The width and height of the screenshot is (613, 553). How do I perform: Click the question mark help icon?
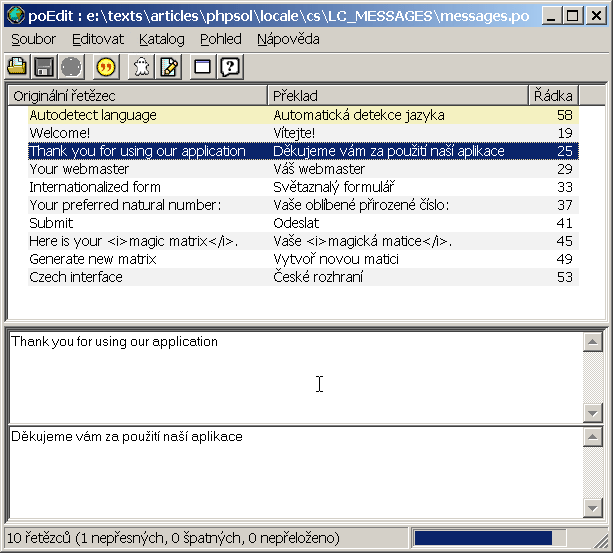231,67
